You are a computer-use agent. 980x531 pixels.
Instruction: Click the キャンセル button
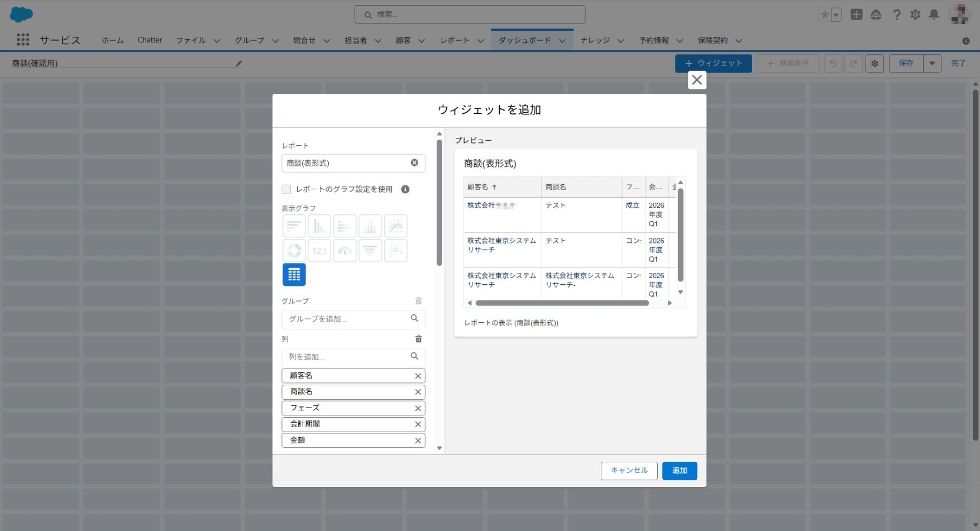click(629, 471)
